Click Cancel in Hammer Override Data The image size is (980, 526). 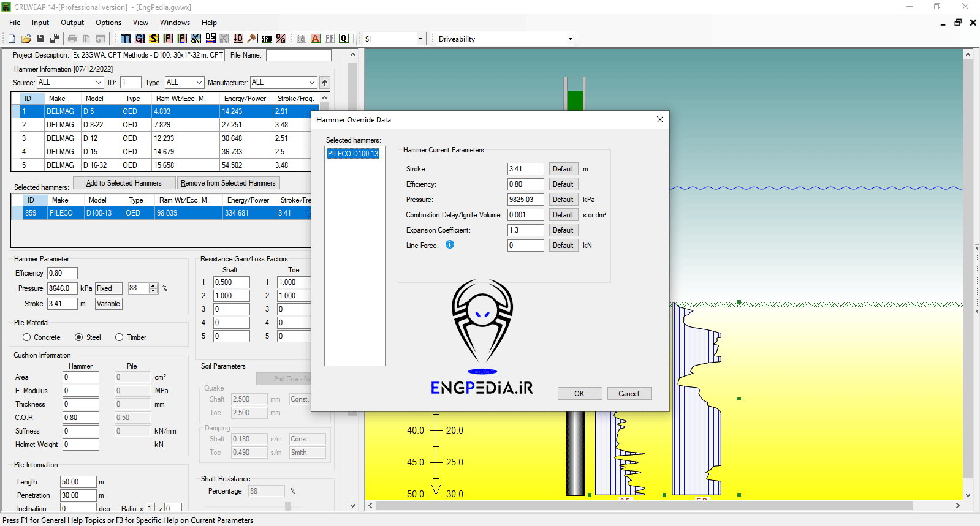[x=629, y=394]
